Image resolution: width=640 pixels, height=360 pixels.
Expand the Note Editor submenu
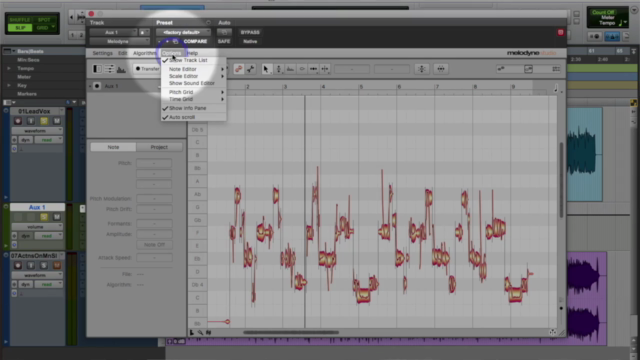tap(193, 69)
